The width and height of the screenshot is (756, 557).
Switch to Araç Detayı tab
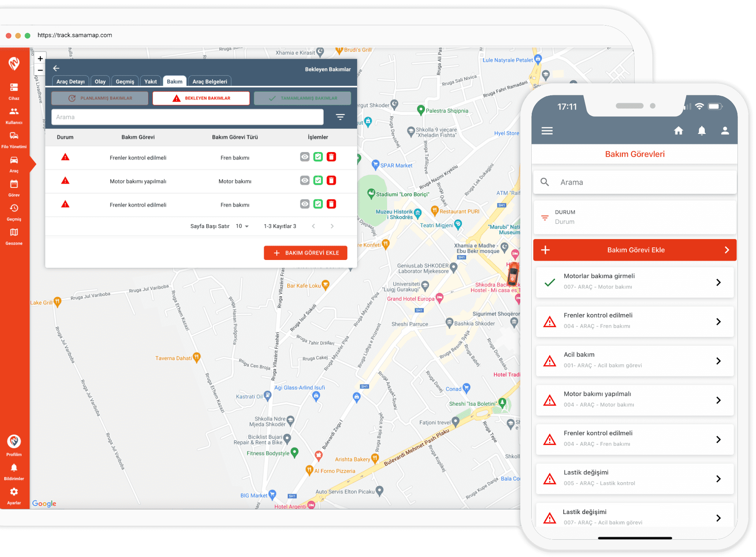(x=71, y=82)
